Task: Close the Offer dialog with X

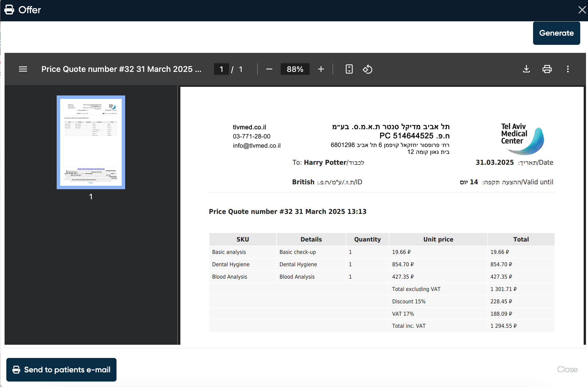Action: (582, 10)
